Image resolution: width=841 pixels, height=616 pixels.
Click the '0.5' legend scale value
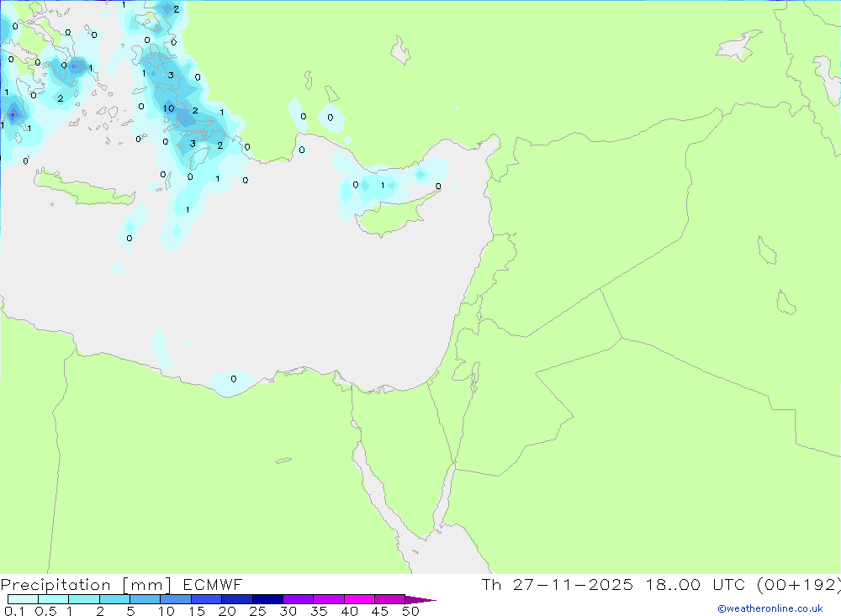click(x=45, y=611)
